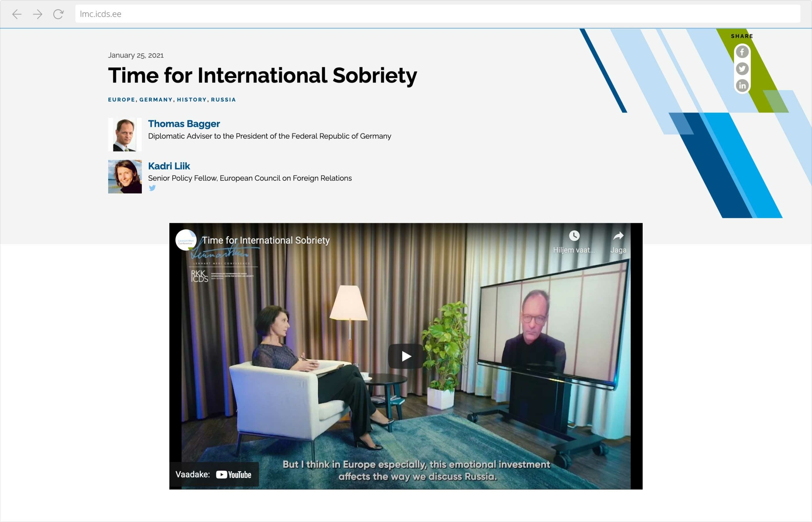This screenshot has height=522, width=812.
Task: Click Thomas Bagger's portrait thumbnail
Action: click(x=125, y=134)
